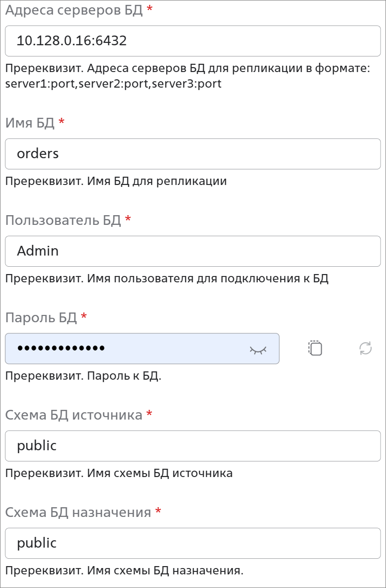Image resolution: width=386 pixels, height=588 pixels.
Task: Click the Имя БД label
Action: [x=30, y=123]
